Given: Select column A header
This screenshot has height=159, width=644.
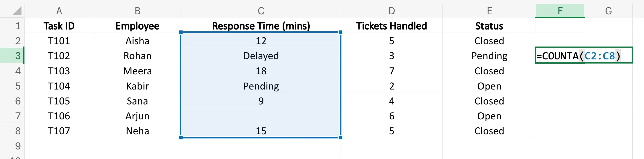Looking at the screenshot, I should [x=59, y=11].
